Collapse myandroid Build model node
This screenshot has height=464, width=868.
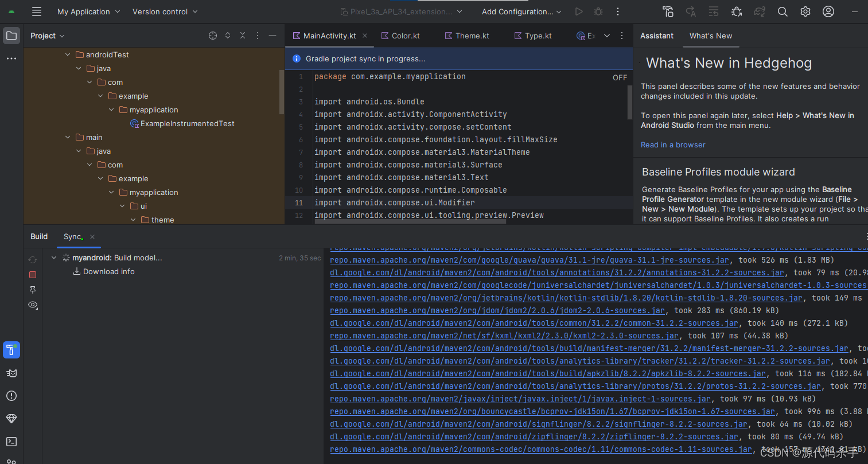(x=54, y=258)
